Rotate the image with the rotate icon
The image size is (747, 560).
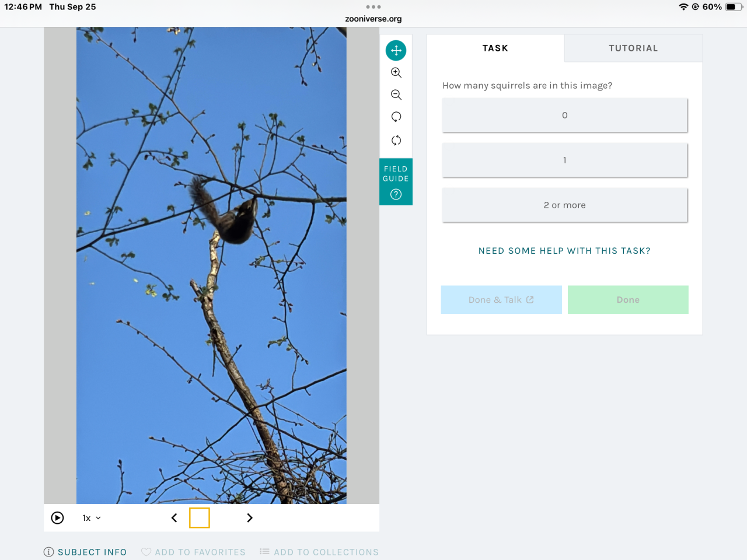[x=396, y=117]
